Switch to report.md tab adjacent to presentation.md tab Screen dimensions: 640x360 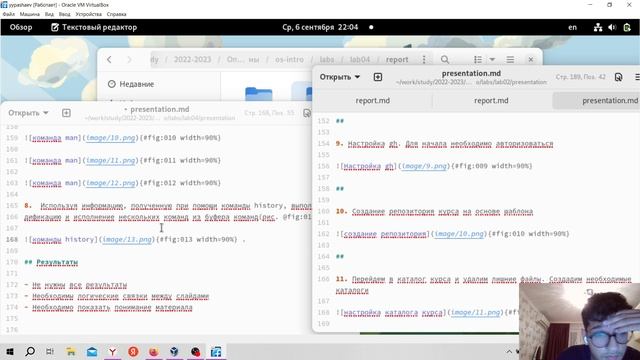[x=491, y=100]
